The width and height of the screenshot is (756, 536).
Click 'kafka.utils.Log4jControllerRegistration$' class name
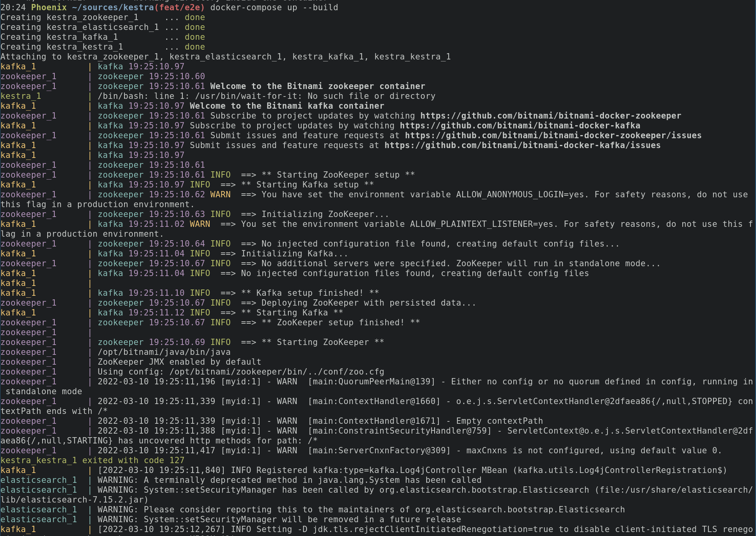coord(620,470)
